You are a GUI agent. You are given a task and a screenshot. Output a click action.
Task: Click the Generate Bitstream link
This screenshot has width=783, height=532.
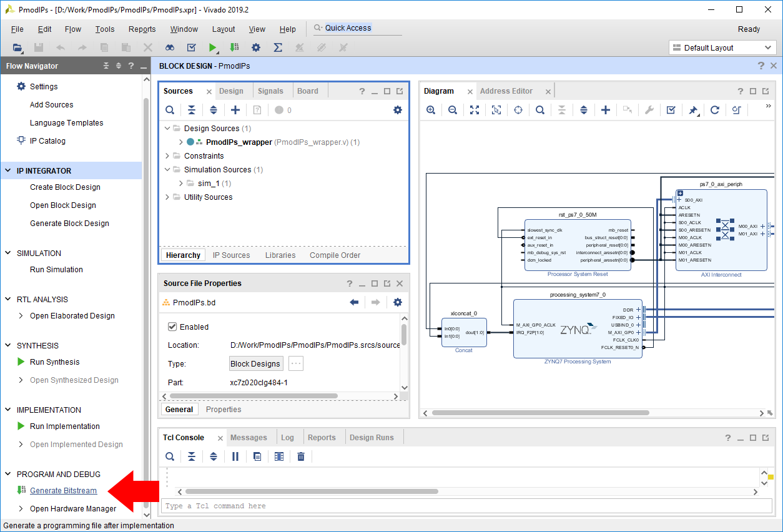click(x=64, y=491)
